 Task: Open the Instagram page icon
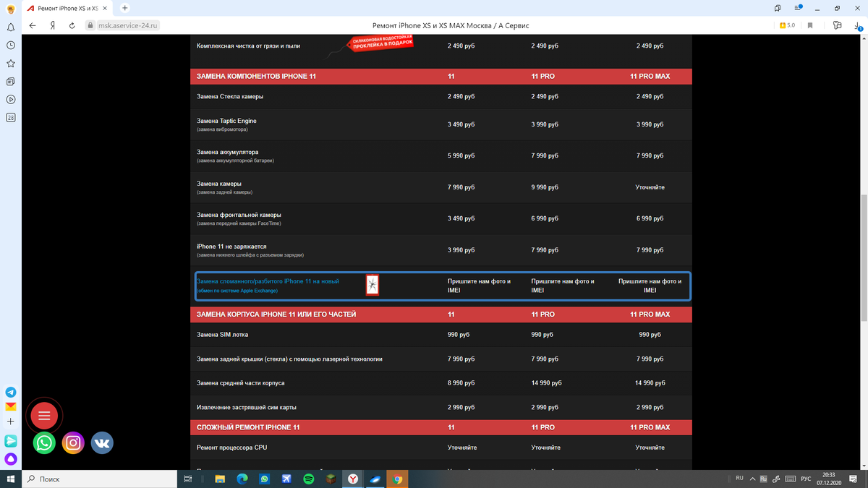coord(73,442)
